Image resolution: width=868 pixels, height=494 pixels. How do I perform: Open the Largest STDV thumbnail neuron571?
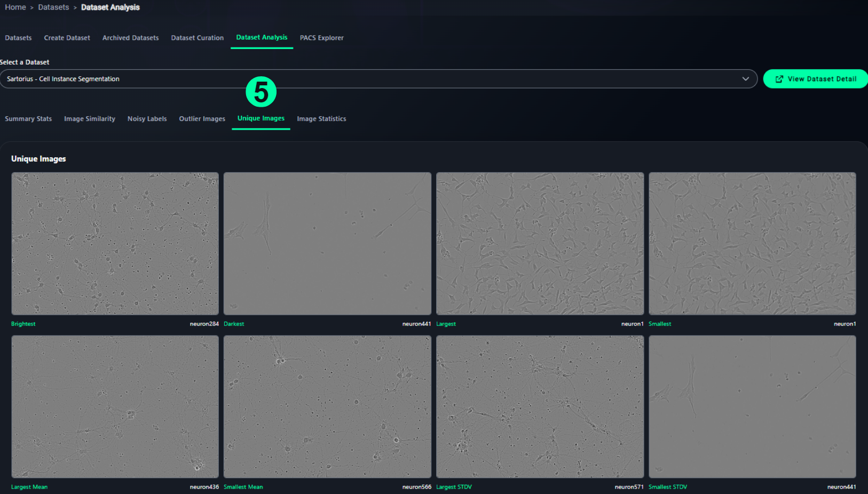[x=540, y=407]
